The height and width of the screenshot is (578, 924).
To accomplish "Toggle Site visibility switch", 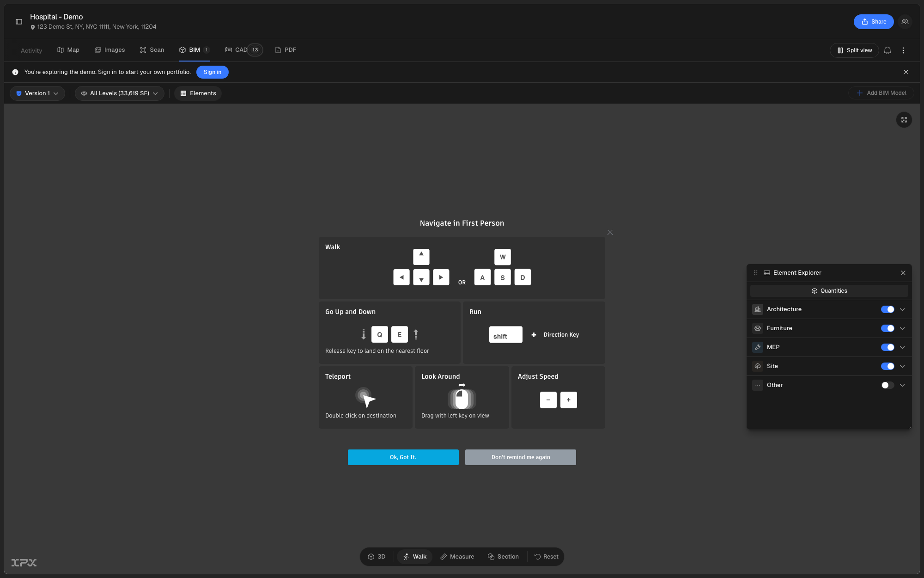I will pos(887,366).
